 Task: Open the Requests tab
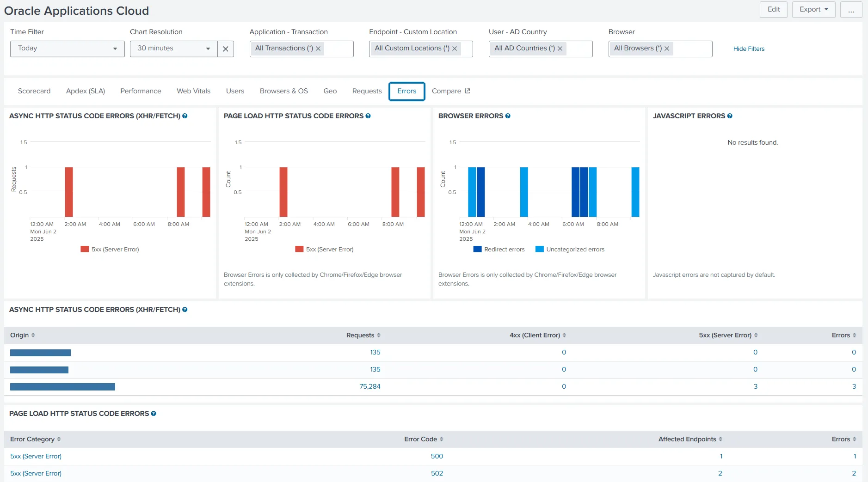pos(367,91)
